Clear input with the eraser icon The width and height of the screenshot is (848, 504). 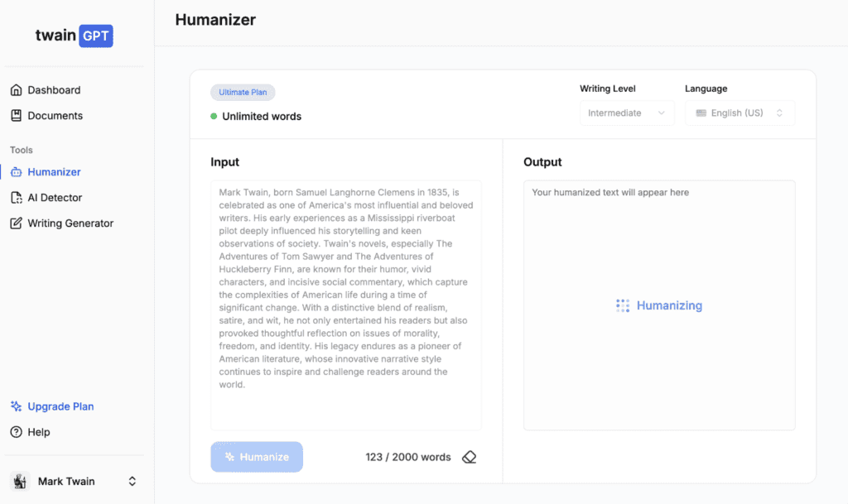pos(470,457)
